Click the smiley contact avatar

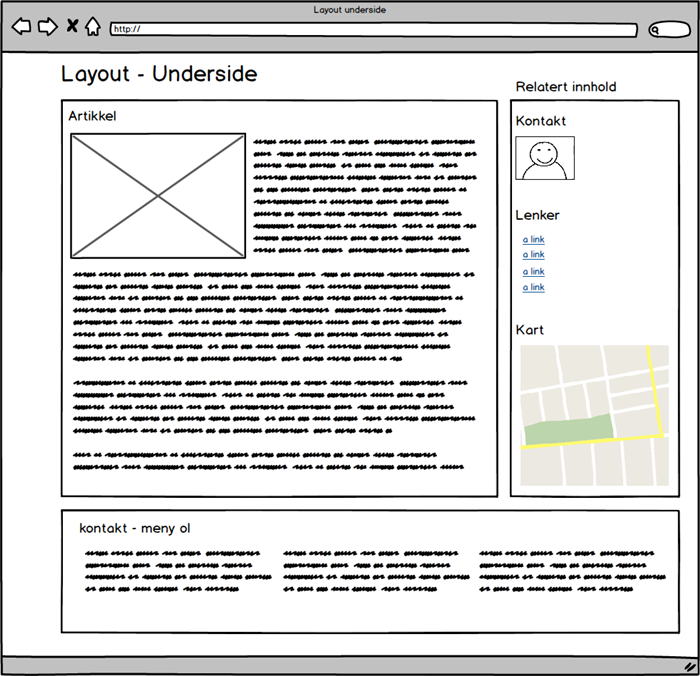(x=545, y=158)
